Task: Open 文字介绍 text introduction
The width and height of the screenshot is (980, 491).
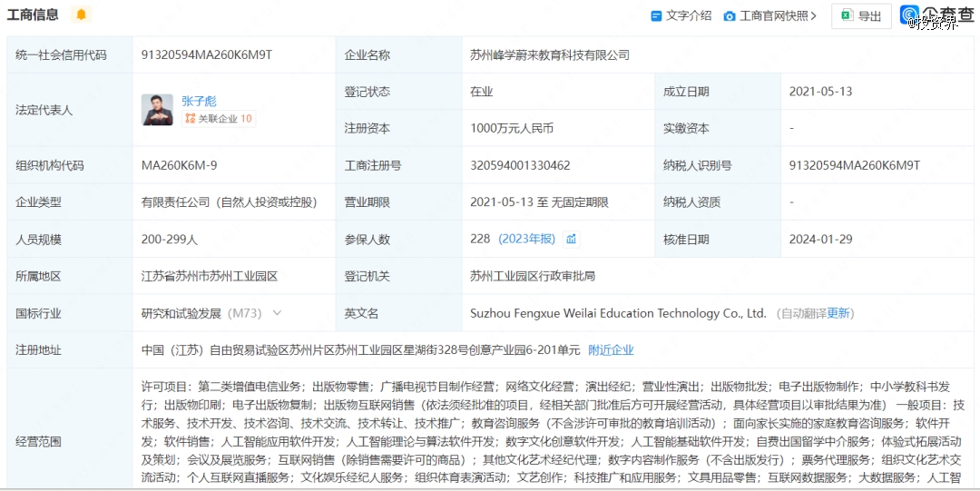Action: click(689, 15)
